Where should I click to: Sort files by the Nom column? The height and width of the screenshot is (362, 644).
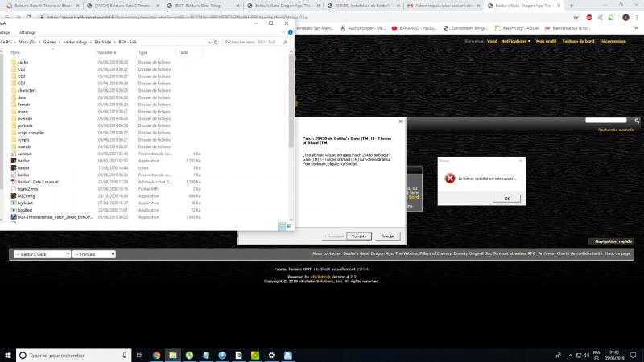[15, 52]
